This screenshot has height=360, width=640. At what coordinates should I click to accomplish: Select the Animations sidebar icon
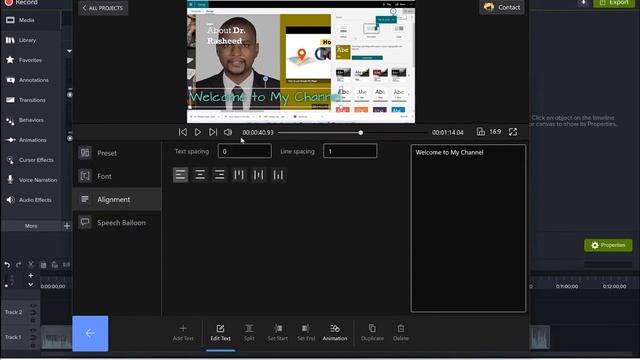click(x=10, y=140)
